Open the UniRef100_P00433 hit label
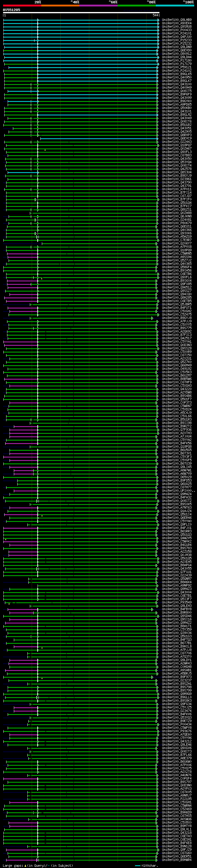Viewport: 197px width, 868px height. (x=177, y=30)
